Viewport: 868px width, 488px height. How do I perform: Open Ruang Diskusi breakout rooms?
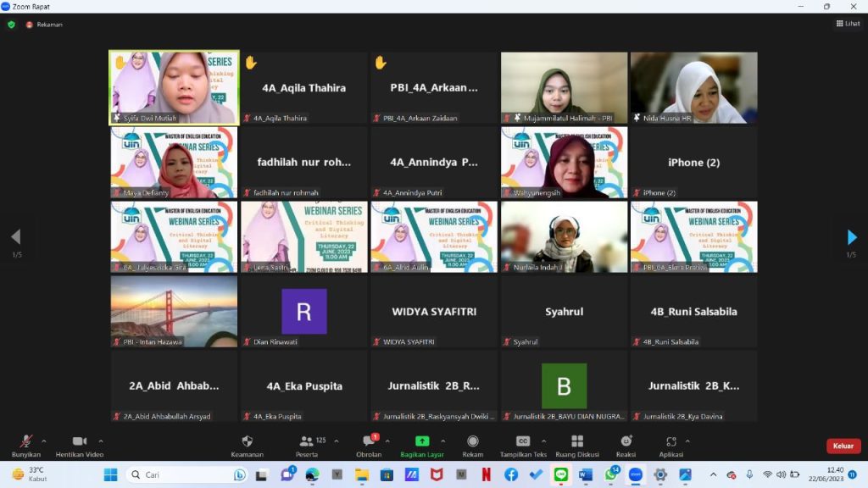(x=577, y=441)
